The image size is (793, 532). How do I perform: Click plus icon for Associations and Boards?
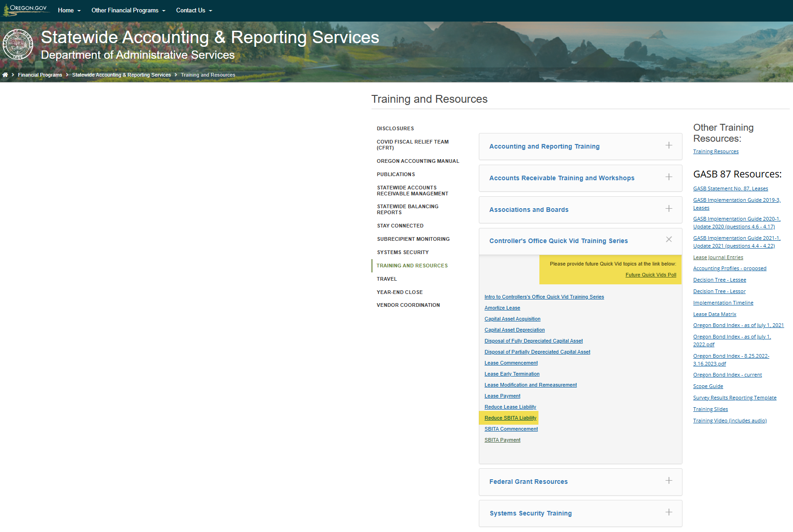tap(669, 209)
